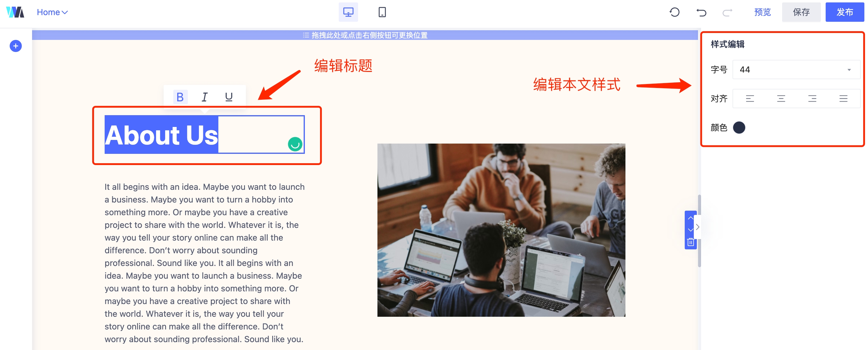Toggle bold formatting on heading

[180, 97]
